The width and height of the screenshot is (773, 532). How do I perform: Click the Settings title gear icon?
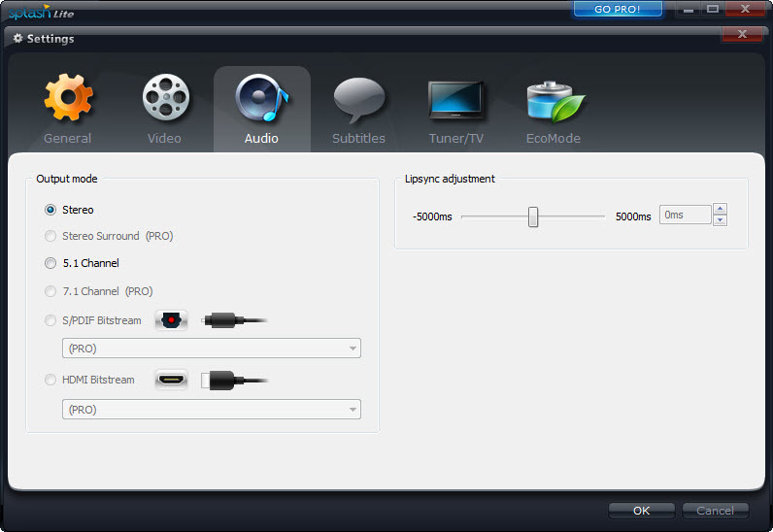(x=18, y=39)
